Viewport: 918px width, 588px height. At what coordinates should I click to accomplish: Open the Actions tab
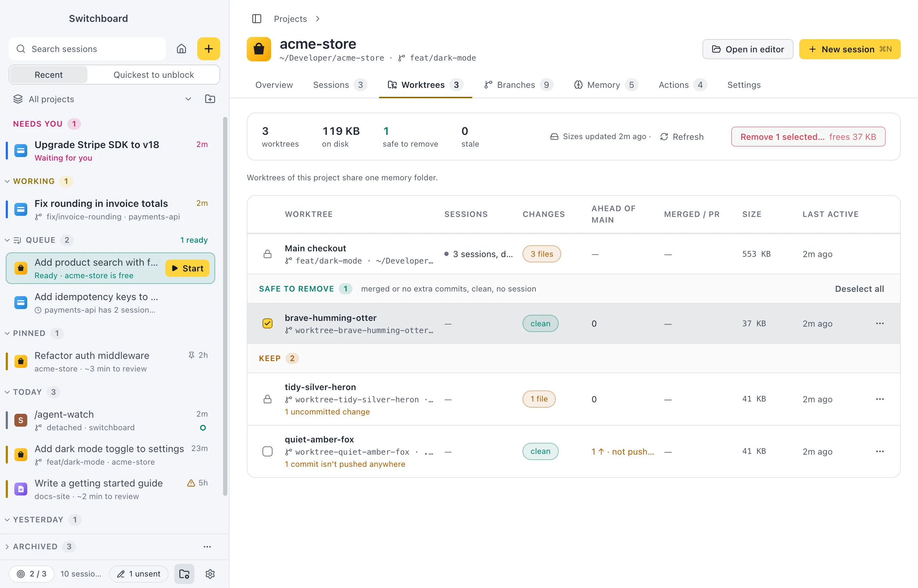coord(682,85)
